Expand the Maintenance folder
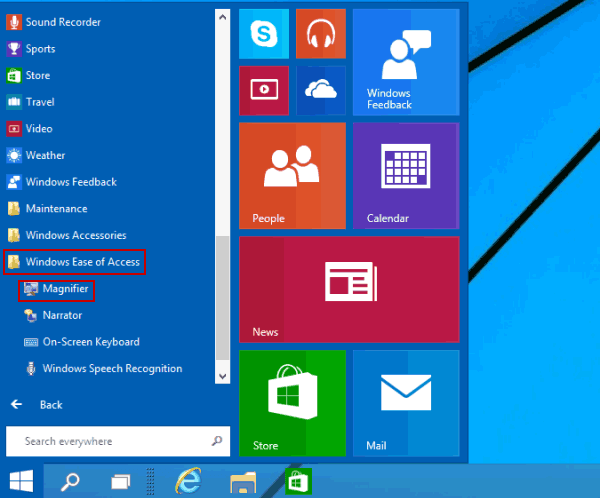 [x=47, y=209]
